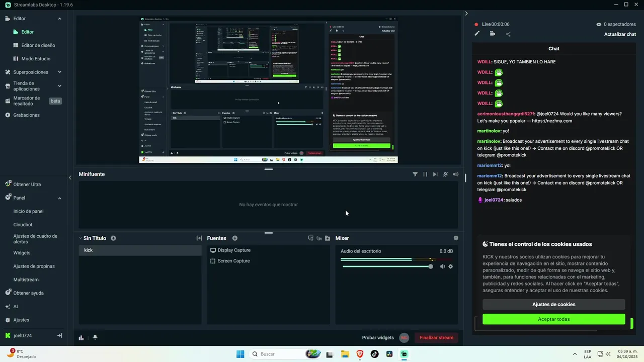The width and height of the screenshot is (644, 362).
Task: Open Inicio de panel
Action: click(x=28, y=211)
